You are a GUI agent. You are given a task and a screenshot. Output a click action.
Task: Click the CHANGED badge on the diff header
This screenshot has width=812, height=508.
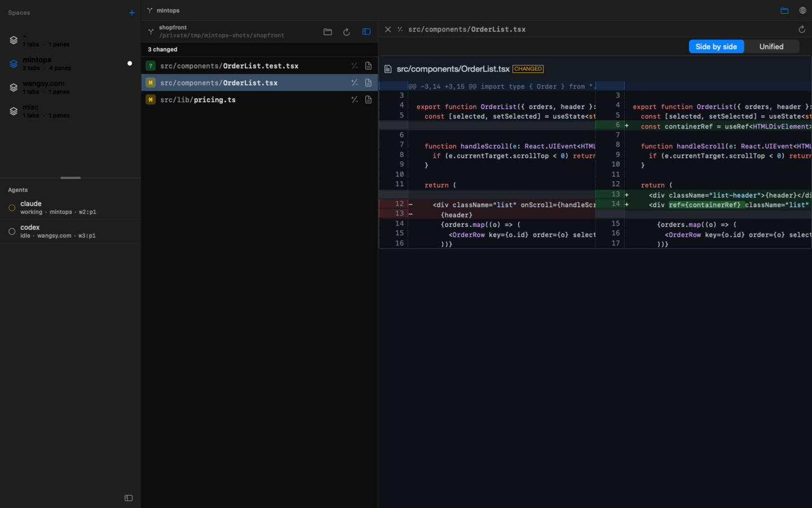528,69
